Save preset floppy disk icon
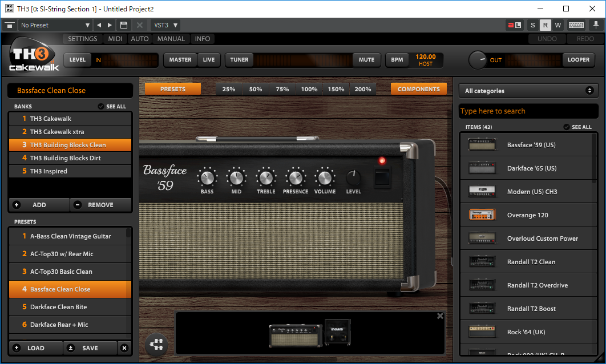Screen dimensions: 606x364 click(x=124, y=25)
